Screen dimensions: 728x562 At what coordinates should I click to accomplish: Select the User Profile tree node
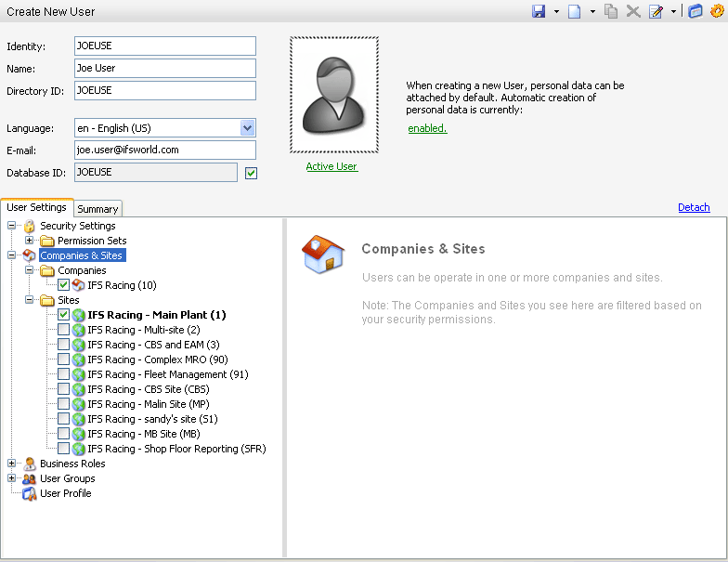tap(65, 493)
